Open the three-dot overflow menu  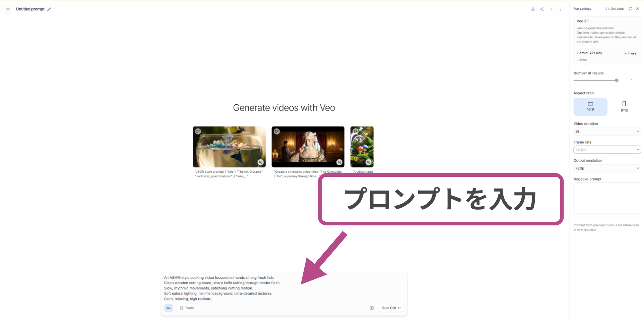[560, 9]
